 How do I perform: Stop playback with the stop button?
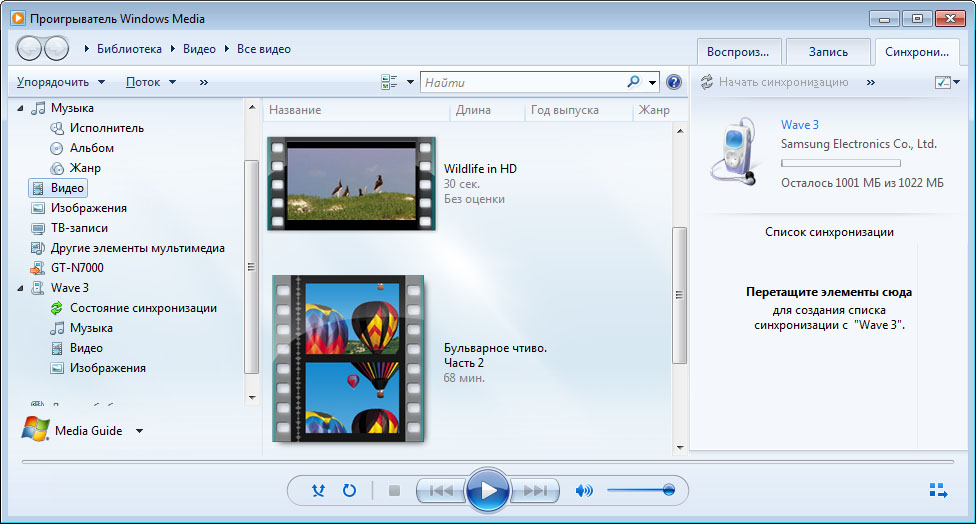point(394,491)
